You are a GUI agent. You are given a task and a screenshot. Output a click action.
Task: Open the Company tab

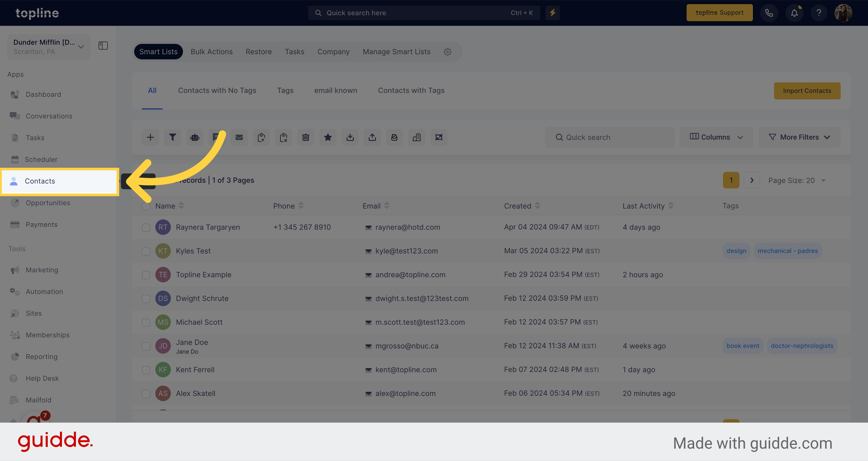(x=334, y=52)
